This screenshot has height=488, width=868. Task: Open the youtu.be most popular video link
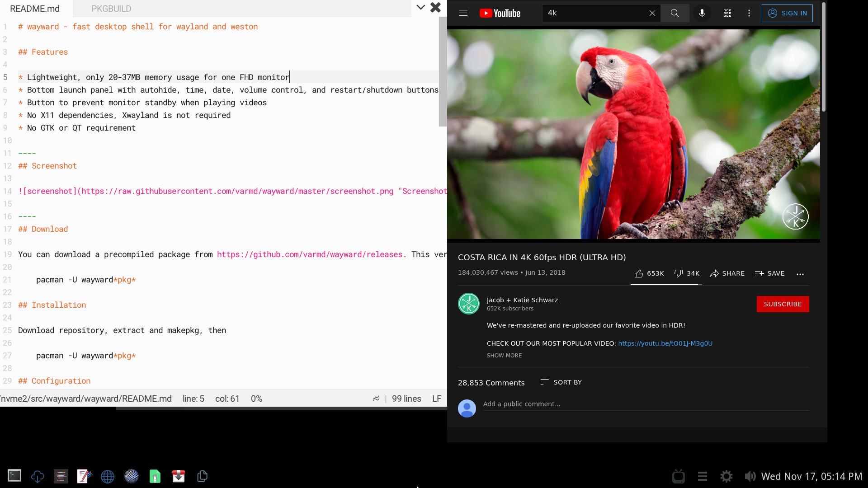pyautogui.click(x=665, y=343)
